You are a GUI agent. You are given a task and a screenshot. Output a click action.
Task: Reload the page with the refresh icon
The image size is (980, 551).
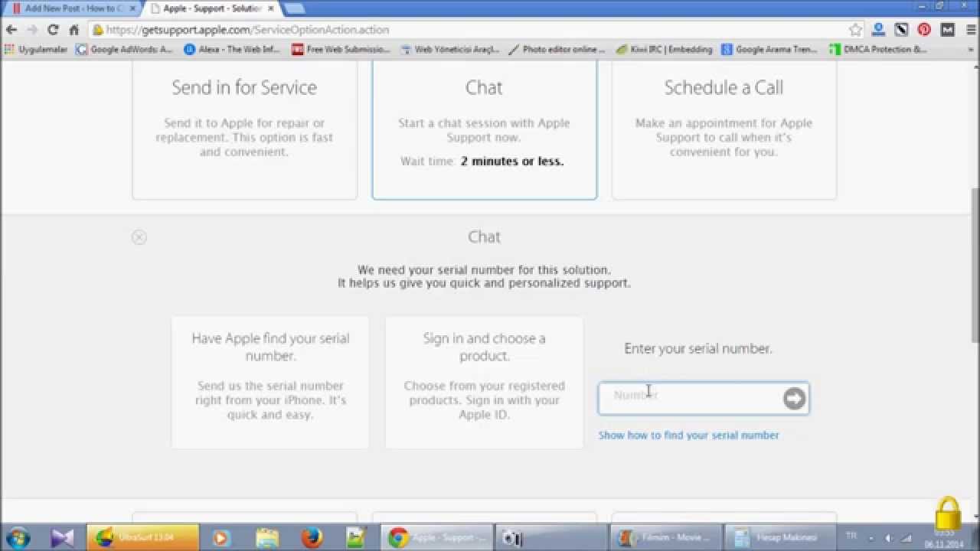[x=53, y=30]
